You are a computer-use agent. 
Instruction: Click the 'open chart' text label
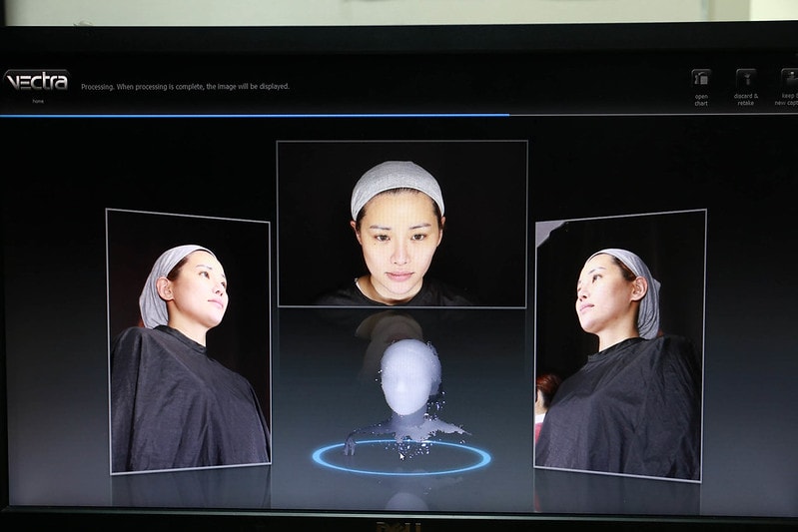coord(701,100)
